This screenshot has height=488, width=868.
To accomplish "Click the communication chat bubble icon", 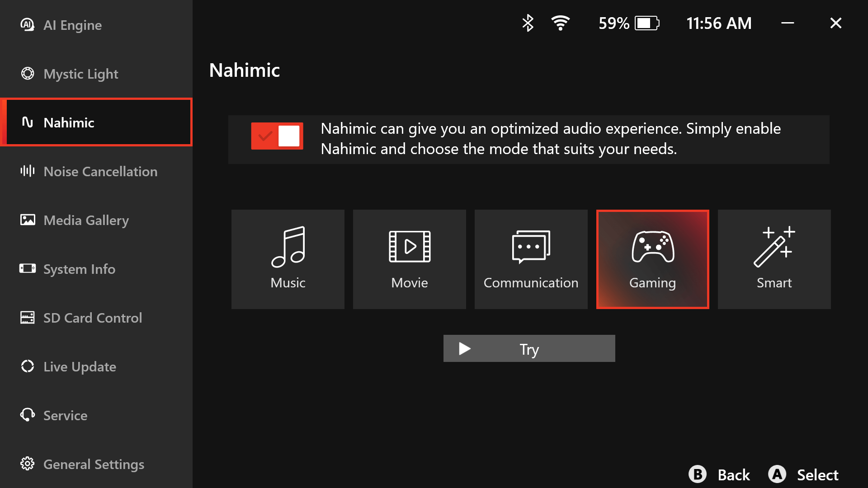I will pos(531,247).
